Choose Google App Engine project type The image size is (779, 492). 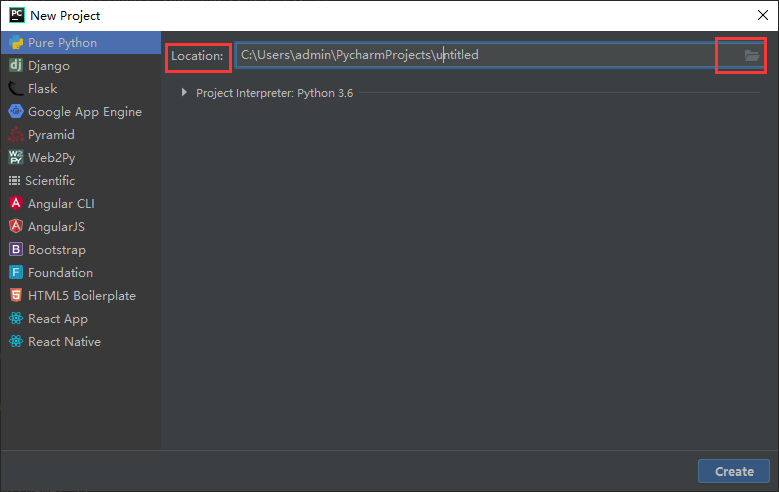coord(81,111)
